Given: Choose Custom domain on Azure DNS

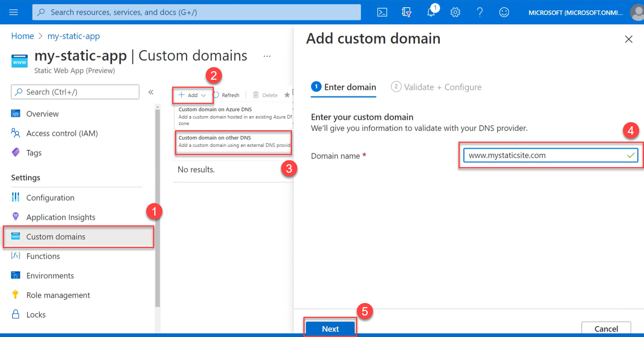Looking at the screenshot, I should pyautogui.click(x=234, y=116).
